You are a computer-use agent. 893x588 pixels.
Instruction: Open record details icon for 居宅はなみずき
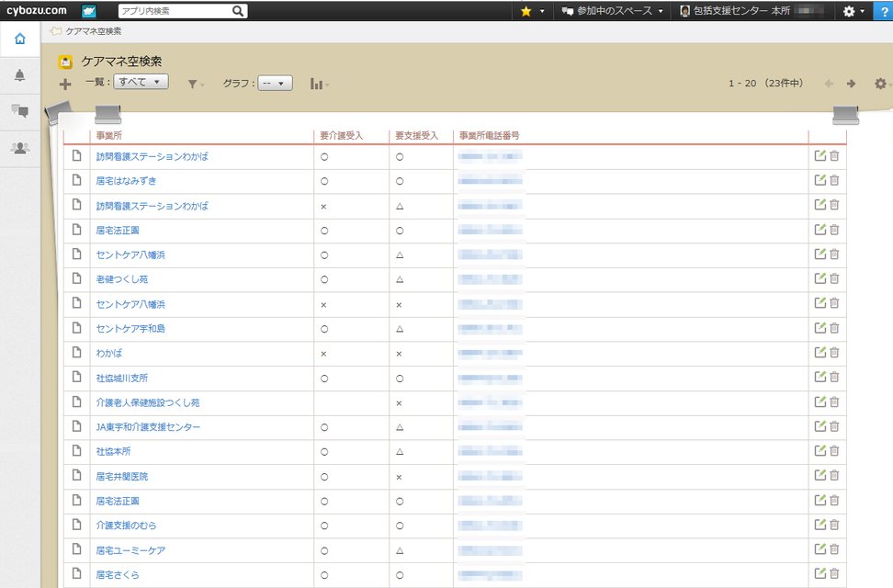pyautogui.click(x=77, y=180)
